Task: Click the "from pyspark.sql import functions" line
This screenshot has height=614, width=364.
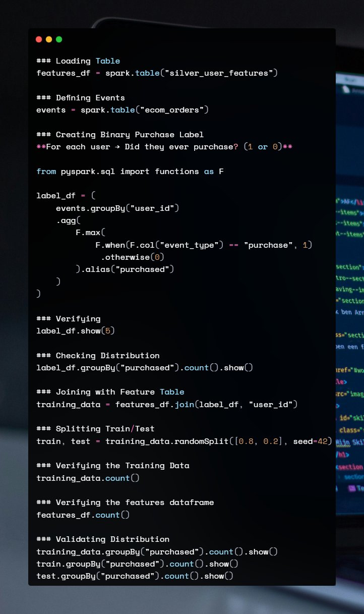Action: [130, 172]
